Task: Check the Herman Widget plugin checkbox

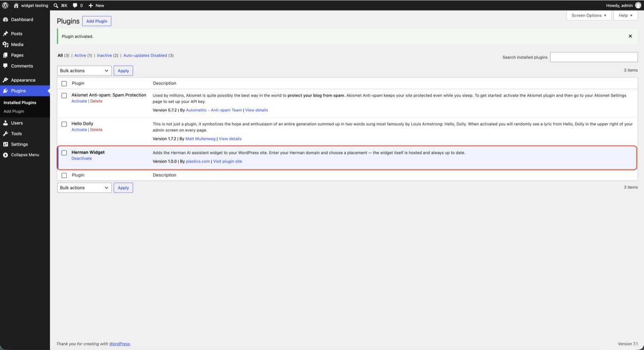Action: (64, 152)
